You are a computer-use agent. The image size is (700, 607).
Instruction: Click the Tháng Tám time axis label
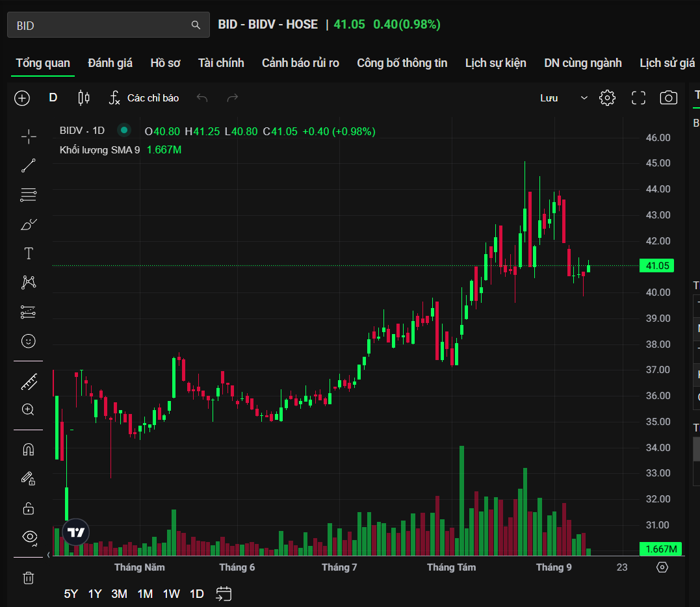[451, 567]
